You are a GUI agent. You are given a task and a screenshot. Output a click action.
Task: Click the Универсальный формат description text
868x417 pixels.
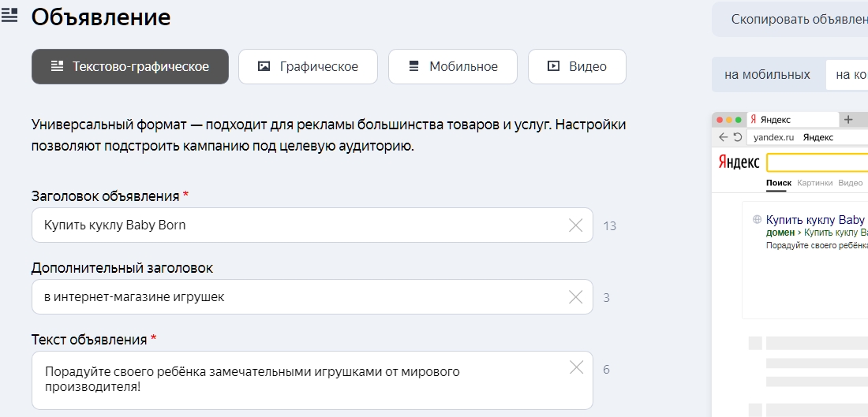point(329,136)
